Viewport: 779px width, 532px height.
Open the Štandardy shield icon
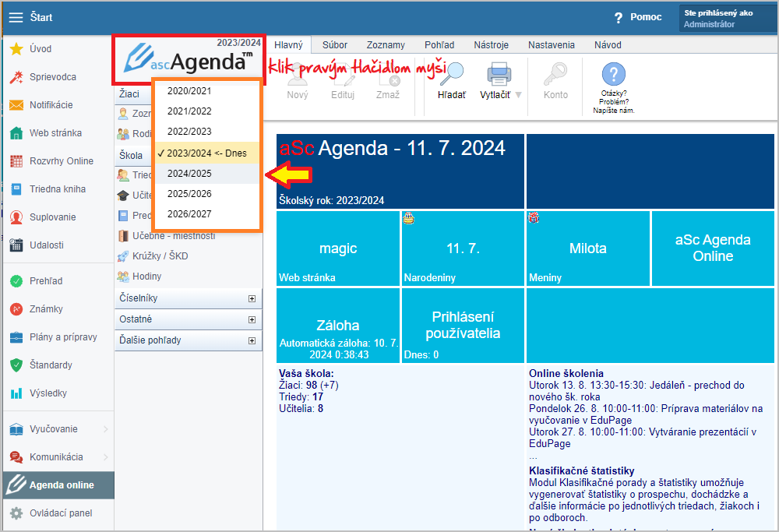point(16,365)
